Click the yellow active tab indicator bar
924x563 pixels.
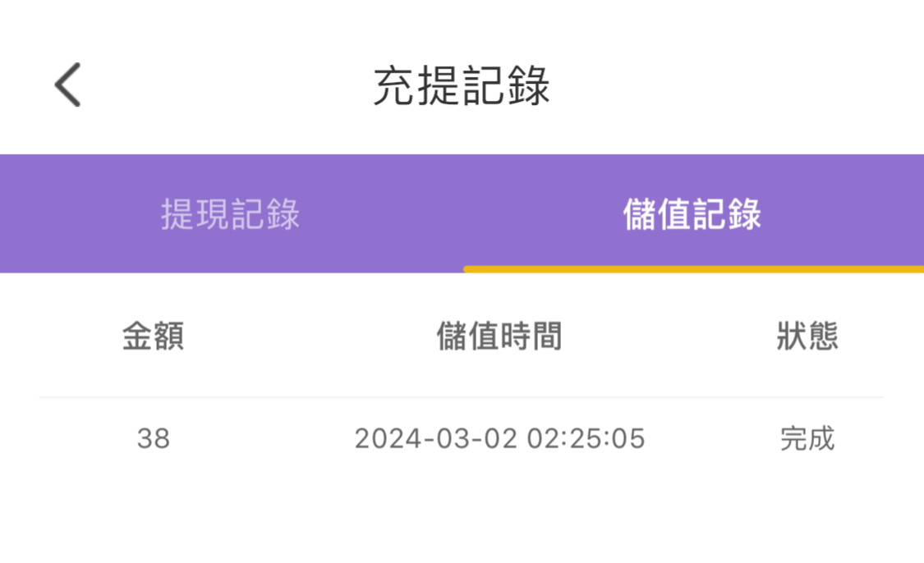(692, 268)
